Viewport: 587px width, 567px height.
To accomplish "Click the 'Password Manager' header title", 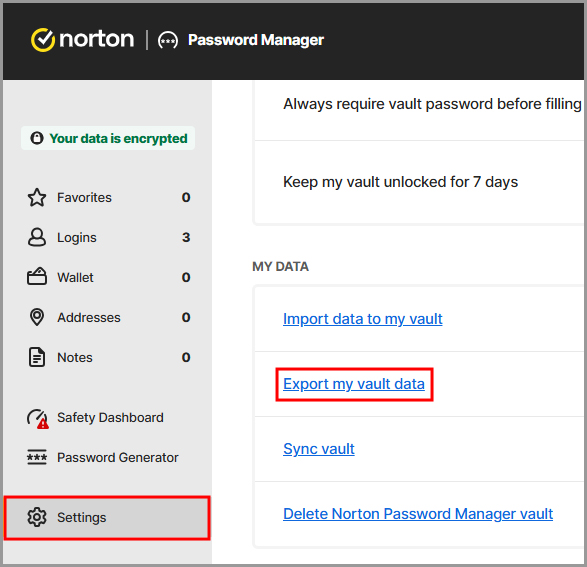I will (x=256, y=40).
